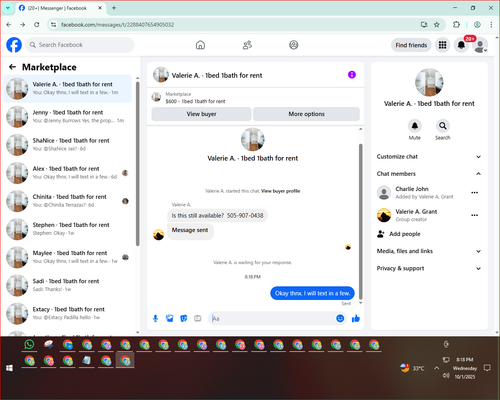Open the Groups icon in top navigation
This screenshot has height=400, width=500.
tap(294, 45)
